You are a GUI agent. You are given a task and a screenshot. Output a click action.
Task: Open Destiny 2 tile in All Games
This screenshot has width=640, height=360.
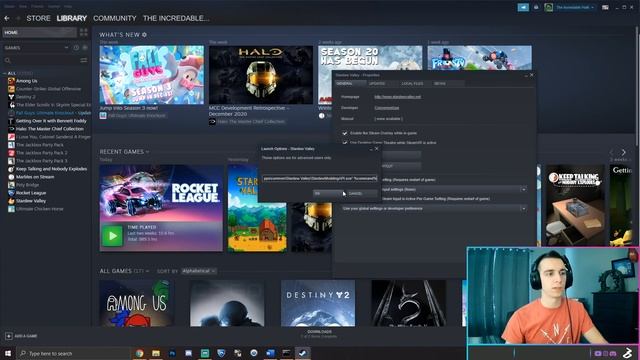pyautogui.click(x=318, y=303)
